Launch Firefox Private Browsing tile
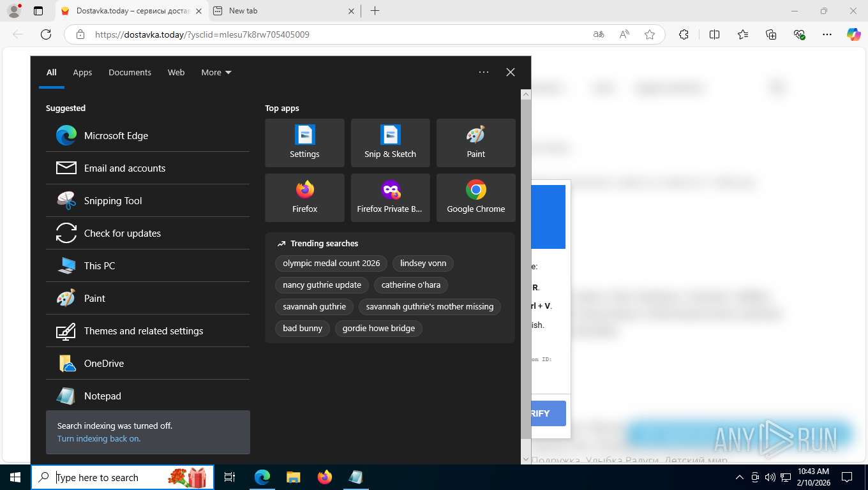Viewport: 868px width, 490px height. (390, 198)
